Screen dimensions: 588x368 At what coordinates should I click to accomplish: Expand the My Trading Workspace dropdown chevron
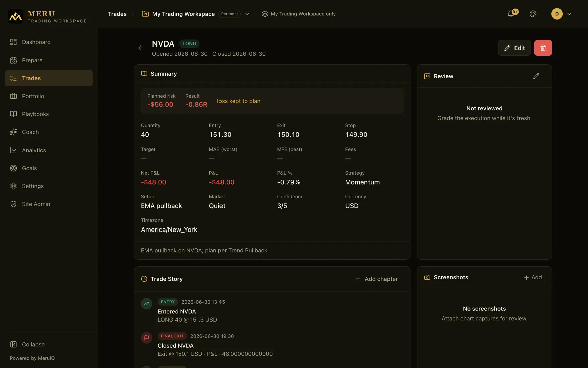click(247, 14)
